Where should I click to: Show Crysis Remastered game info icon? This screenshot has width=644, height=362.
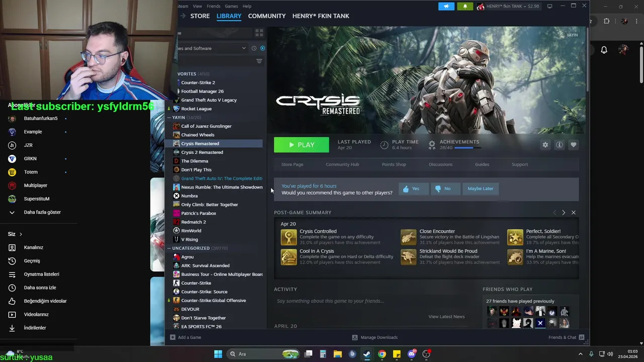pos(559,145)
